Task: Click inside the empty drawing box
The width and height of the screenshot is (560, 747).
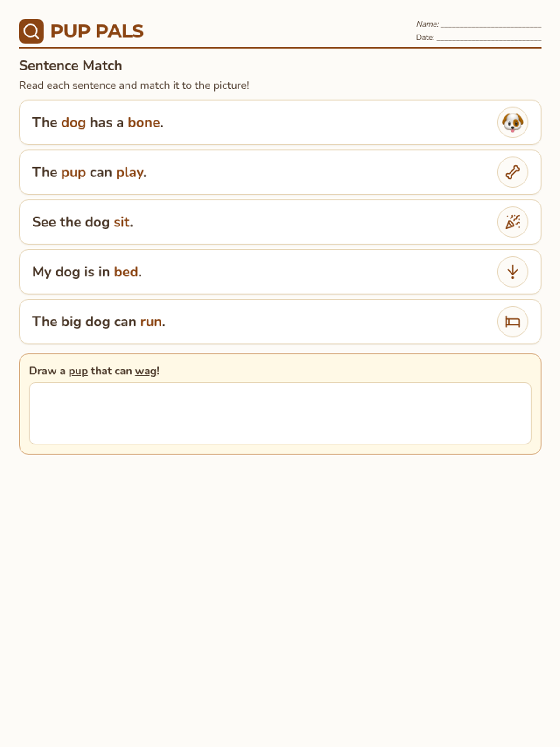Action: tap(280, 413)
